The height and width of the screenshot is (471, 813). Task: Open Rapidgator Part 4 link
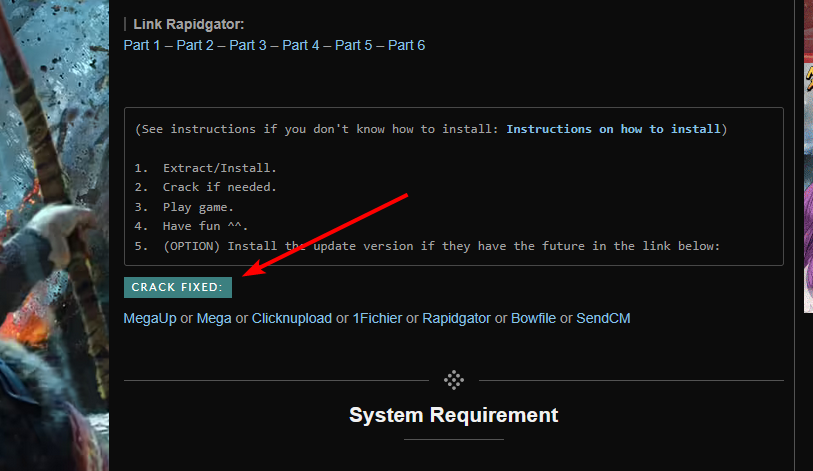pos(301,45)
